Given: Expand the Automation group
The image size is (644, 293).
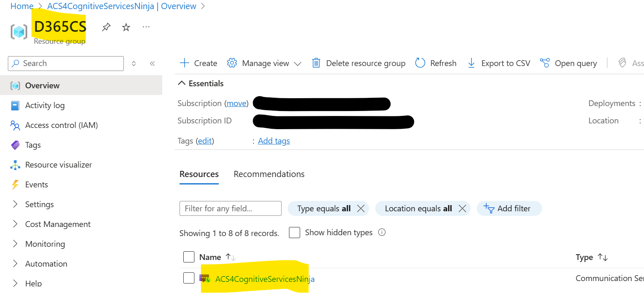Looking at the screenshot, I should click(15, 264).
